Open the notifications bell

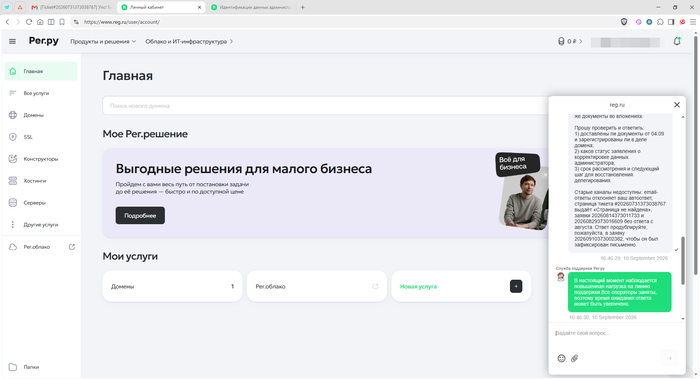(x=677, y=42)
